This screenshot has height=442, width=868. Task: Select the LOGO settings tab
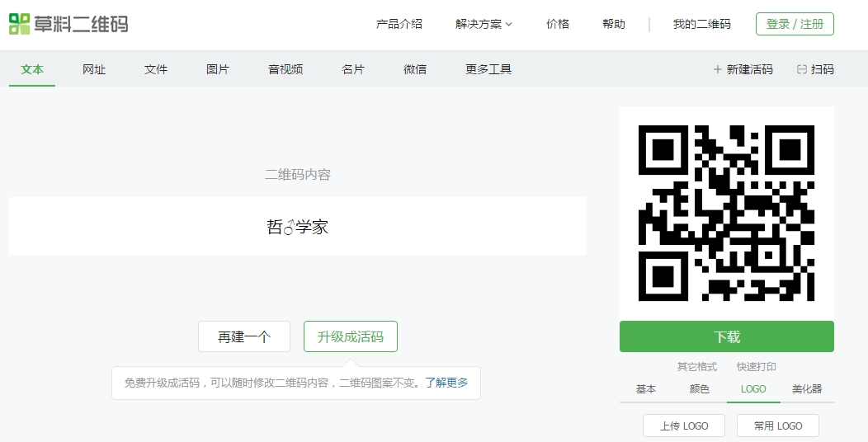(753, 389)
